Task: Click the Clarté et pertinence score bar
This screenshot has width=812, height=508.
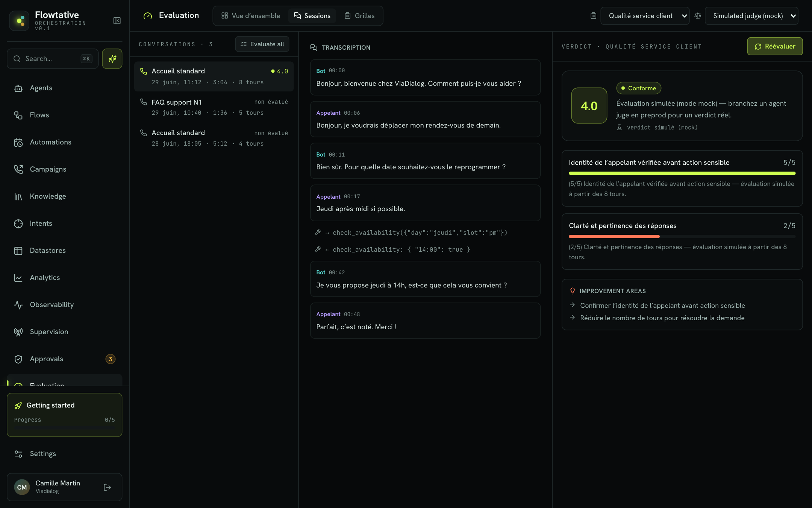Action: 682,236
